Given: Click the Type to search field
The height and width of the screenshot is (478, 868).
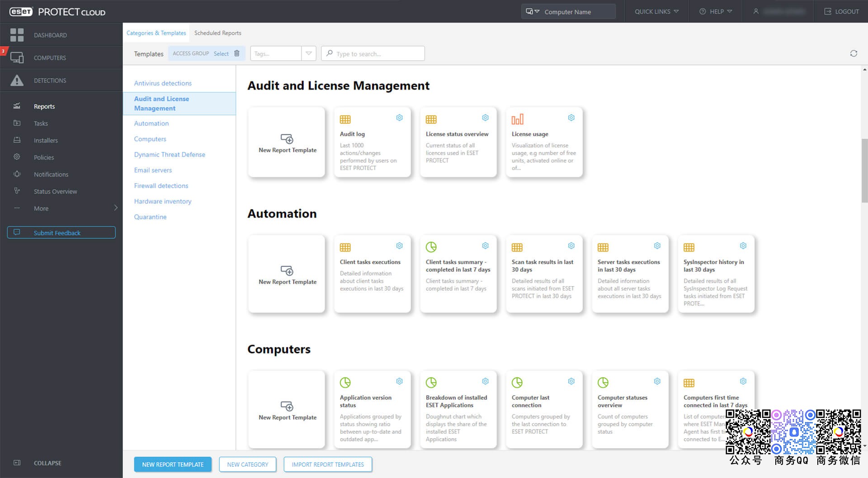Looking at the screenshot, I should (373, 53).
